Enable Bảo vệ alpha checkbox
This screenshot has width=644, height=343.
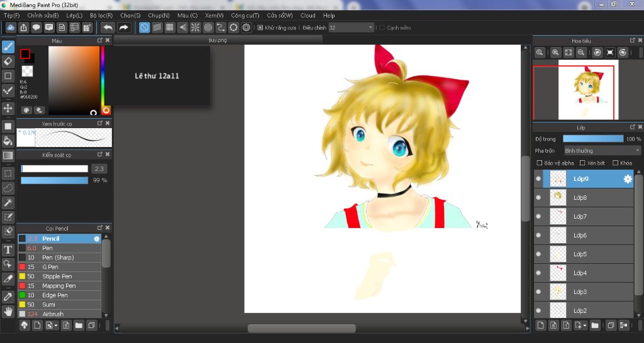coord(540,163)
